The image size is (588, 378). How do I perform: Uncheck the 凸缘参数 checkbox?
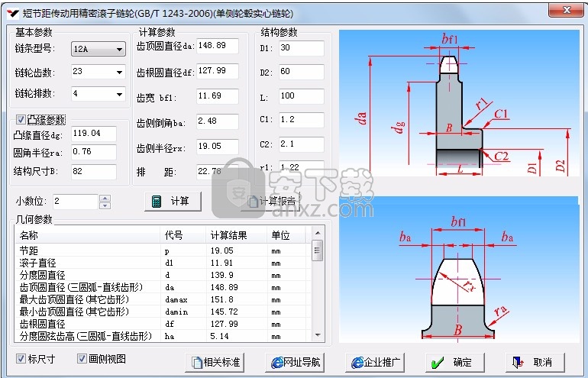point(21,120)
